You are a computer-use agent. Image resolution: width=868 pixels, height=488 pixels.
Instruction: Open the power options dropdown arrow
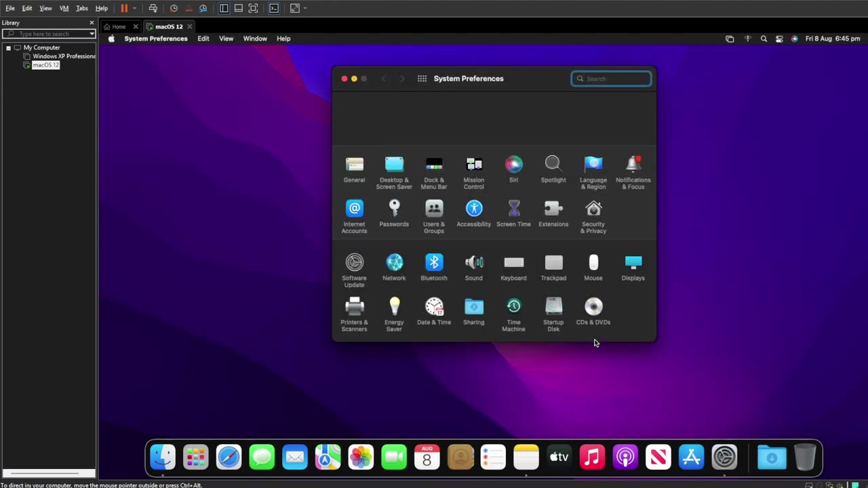[x=134, y=8]
